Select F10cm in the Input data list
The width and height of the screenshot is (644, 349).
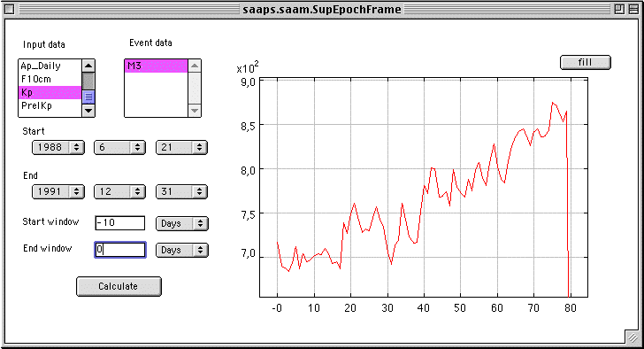pos(50,79)
